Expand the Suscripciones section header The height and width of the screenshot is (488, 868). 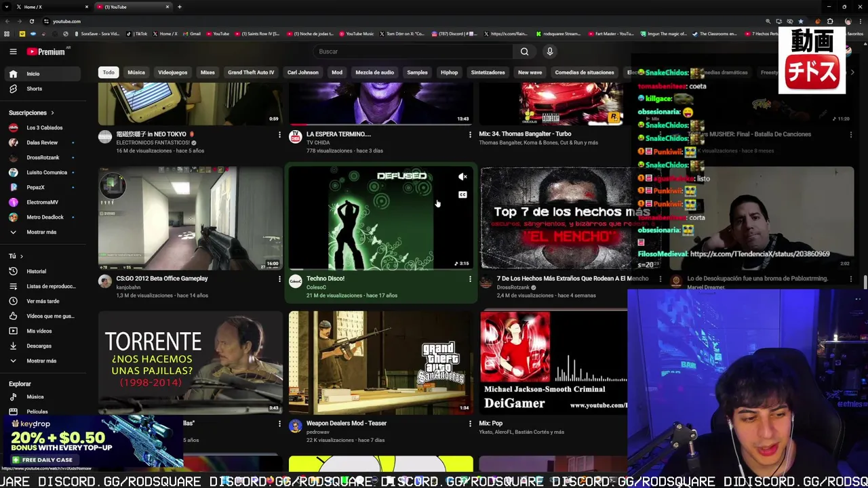pyautogui.click(x=31, y=113)
